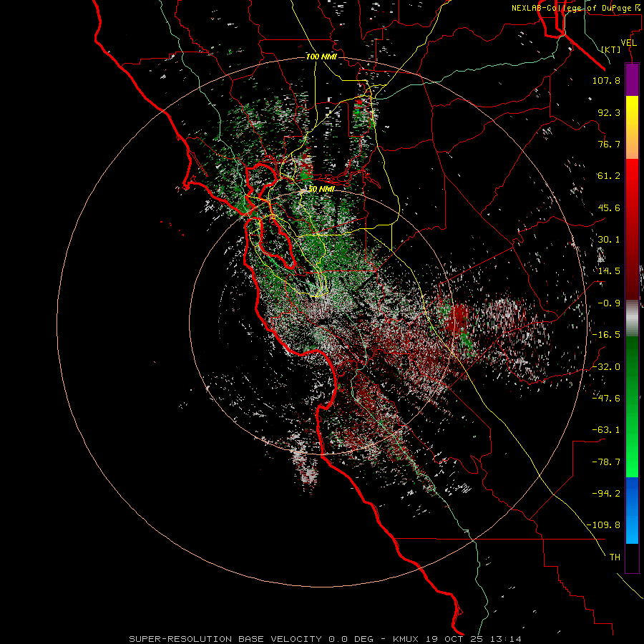Click the 107.8 value on velocity scale
This screenshot has width=644, height=644.
pos(606,80)
